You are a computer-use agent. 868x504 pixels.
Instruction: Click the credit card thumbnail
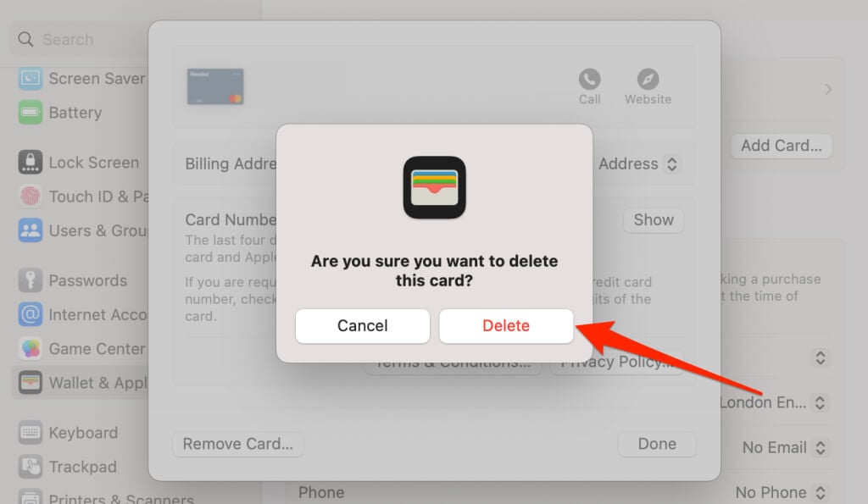click(215, 86)
